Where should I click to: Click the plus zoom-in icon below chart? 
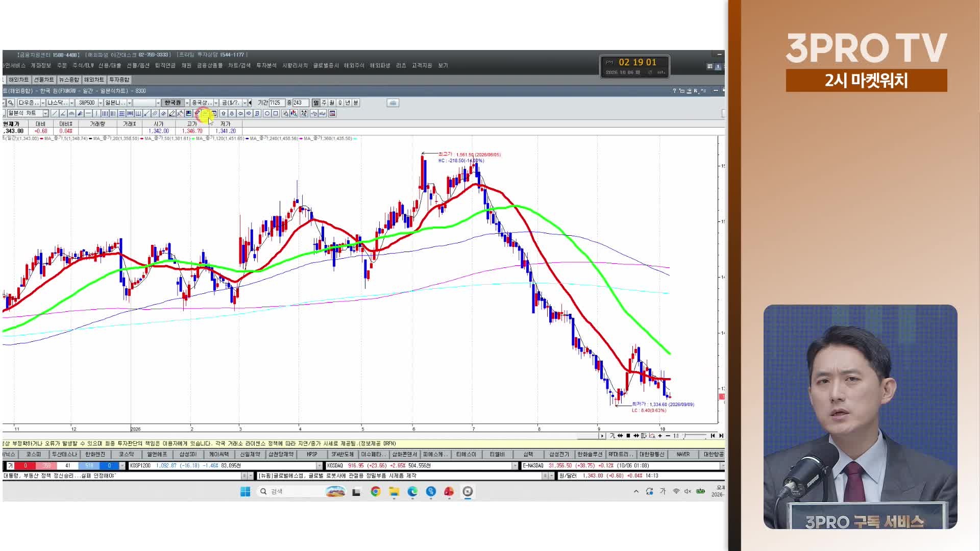coord(660,436)
